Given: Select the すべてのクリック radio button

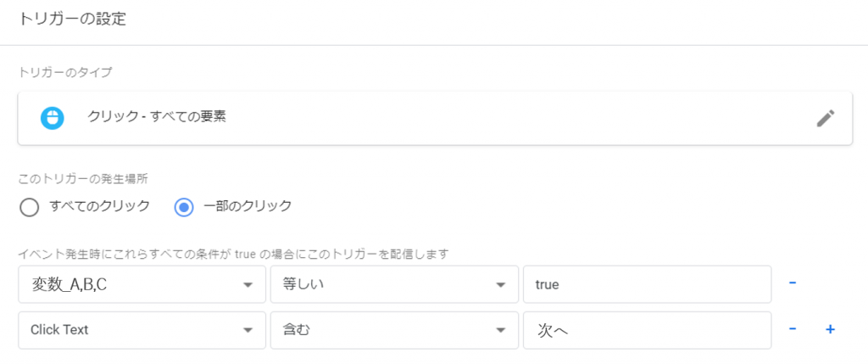Looking at the screenshot, I should click(x=29, y=207).
